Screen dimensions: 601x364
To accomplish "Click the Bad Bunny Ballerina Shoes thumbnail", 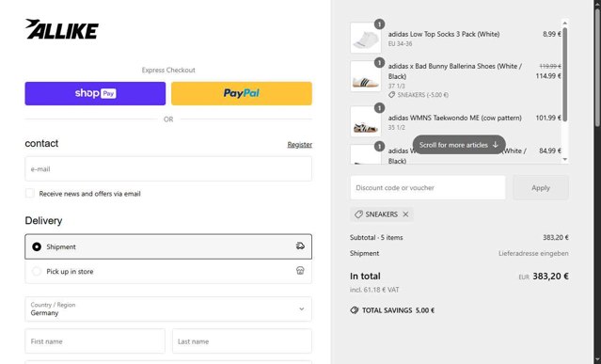I will [366, 76].
